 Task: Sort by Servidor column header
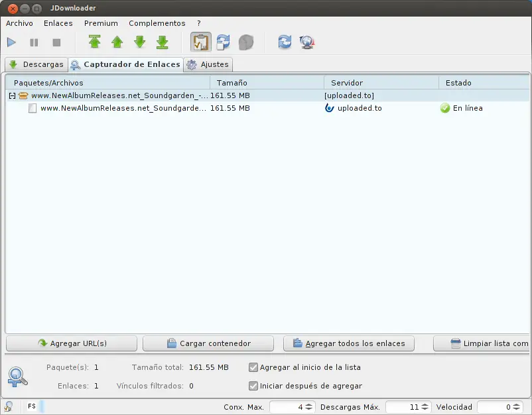381,83
